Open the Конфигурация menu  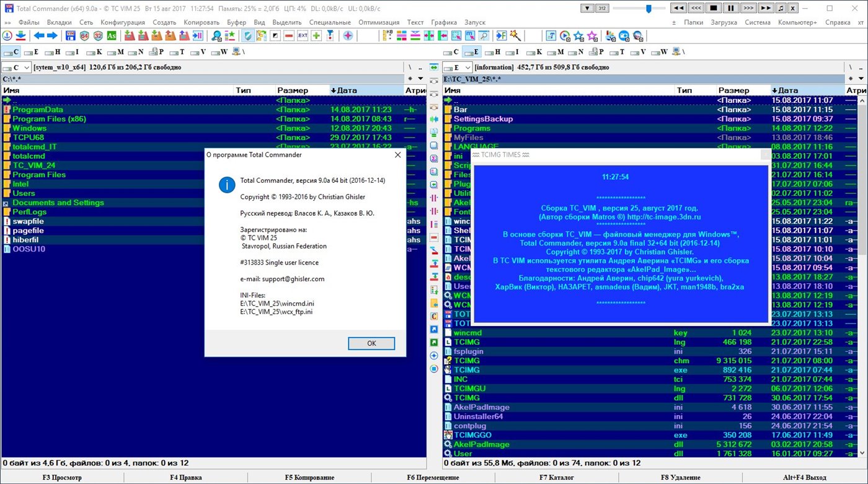click(x=122, y=22)
